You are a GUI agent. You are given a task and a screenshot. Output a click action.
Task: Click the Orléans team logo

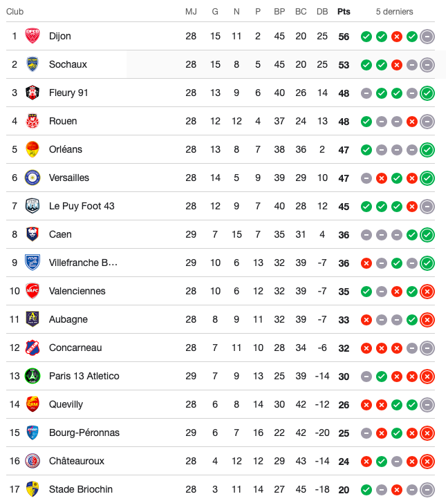point(32,149)
